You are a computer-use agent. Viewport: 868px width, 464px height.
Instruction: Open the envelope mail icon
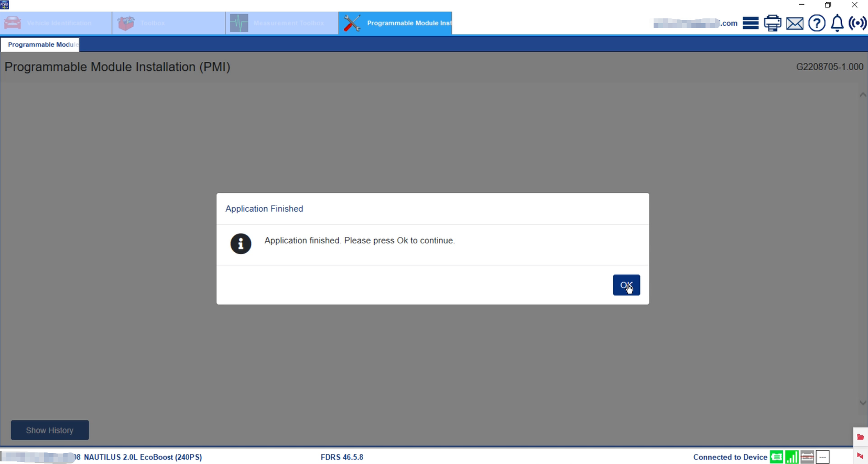click(795, 23)
